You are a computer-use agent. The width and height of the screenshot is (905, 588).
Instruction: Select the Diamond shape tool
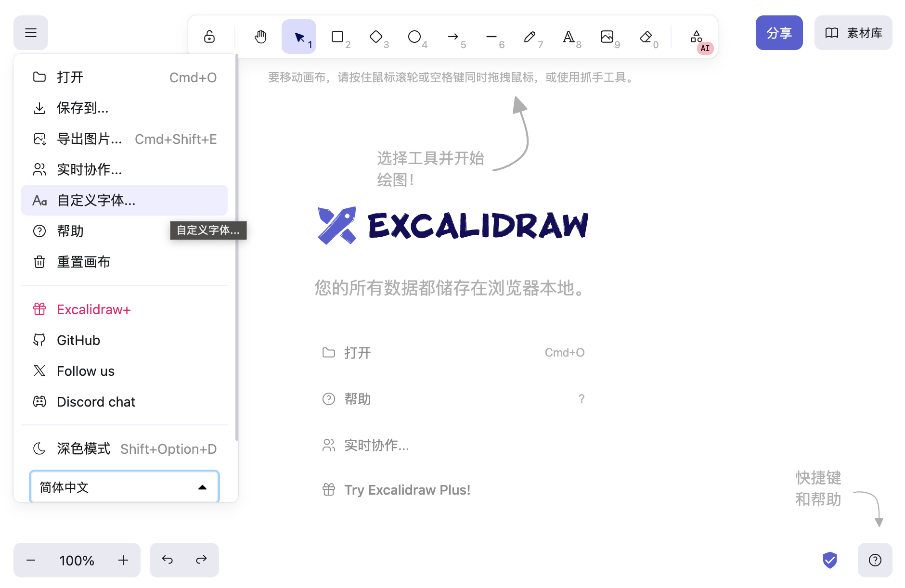(376, 37)
